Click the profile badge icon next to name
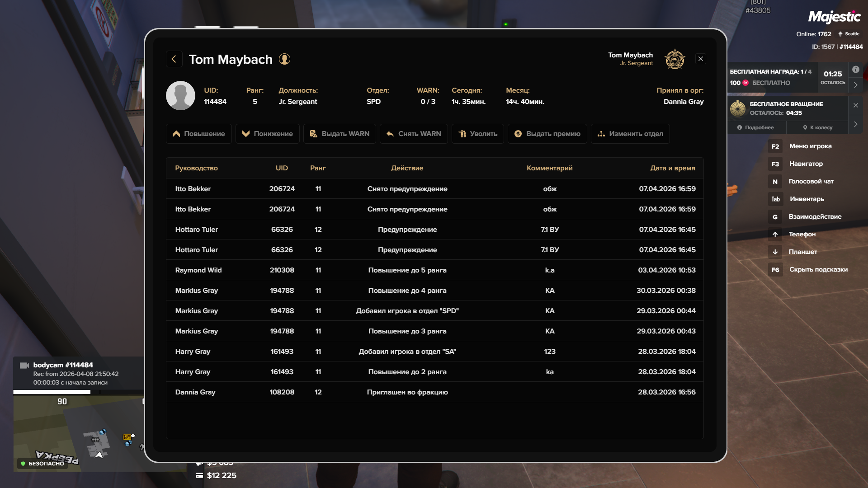 click(x=284, y=59)
